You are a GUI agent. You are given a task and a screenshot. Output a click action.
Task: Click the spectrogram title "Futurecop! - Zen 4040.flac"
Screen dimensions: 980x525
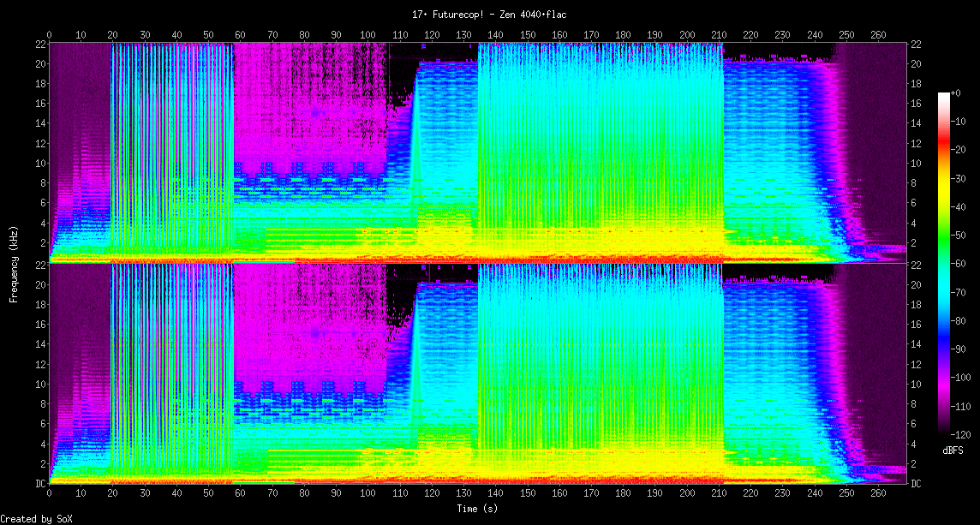[489, 15]
